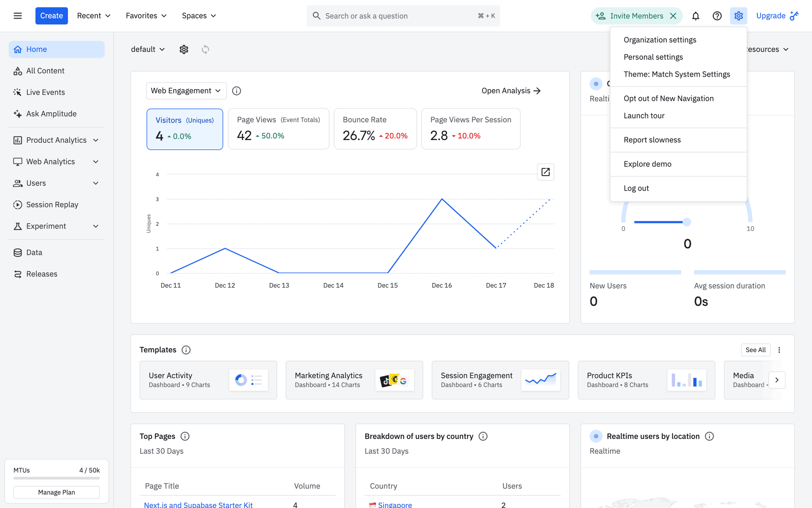Viewport: 812px width, 508px height.
Task: Click the Create button
Action: point(52,16)
